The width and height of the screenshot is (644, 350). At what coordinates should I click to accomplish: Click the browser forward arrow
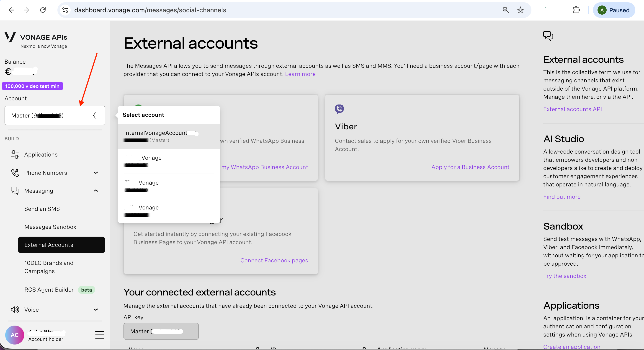point(26,10)
